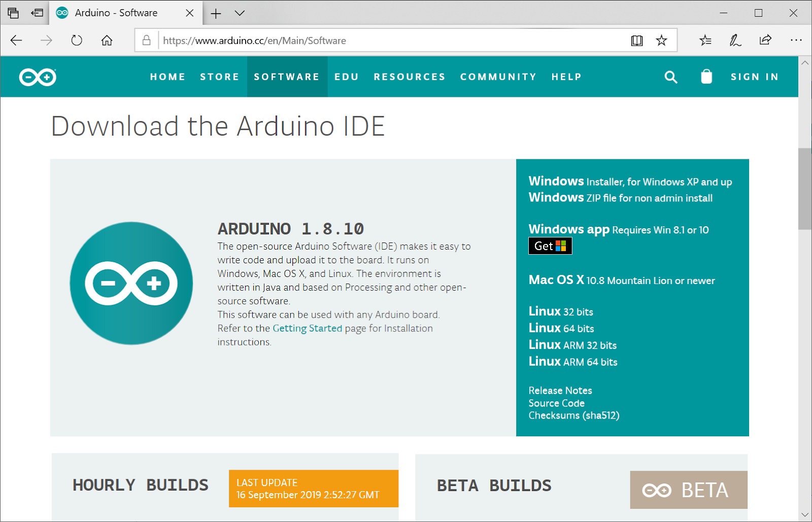Click the vertical scrollbar thumb
The width and height of the screenshot is (812, 522).
click(x=805, y=189)
